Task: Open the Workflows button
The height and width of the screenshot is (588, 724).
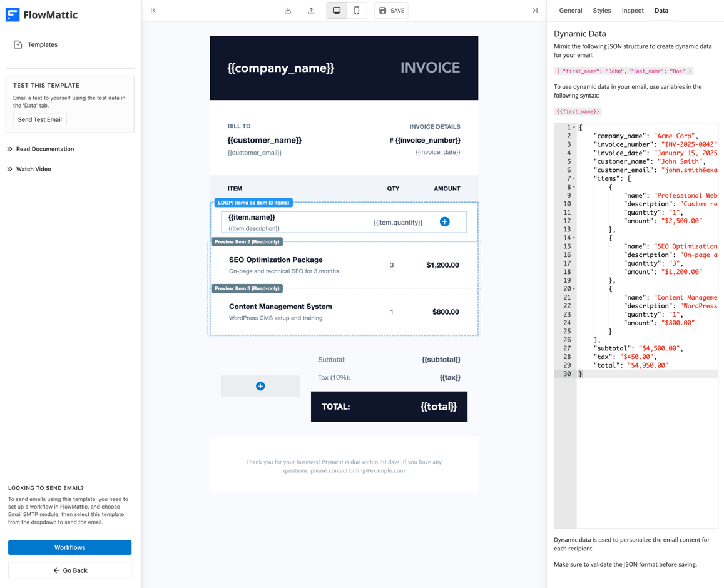Action: pos(69,547)
